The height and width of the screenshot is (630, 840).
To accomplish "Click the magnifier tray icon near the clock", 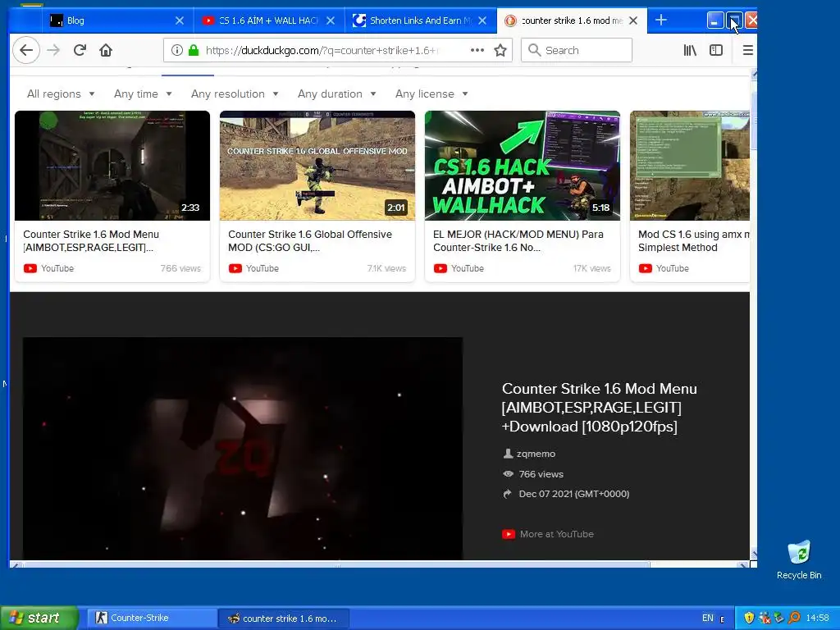I will (x=794, y=619).
